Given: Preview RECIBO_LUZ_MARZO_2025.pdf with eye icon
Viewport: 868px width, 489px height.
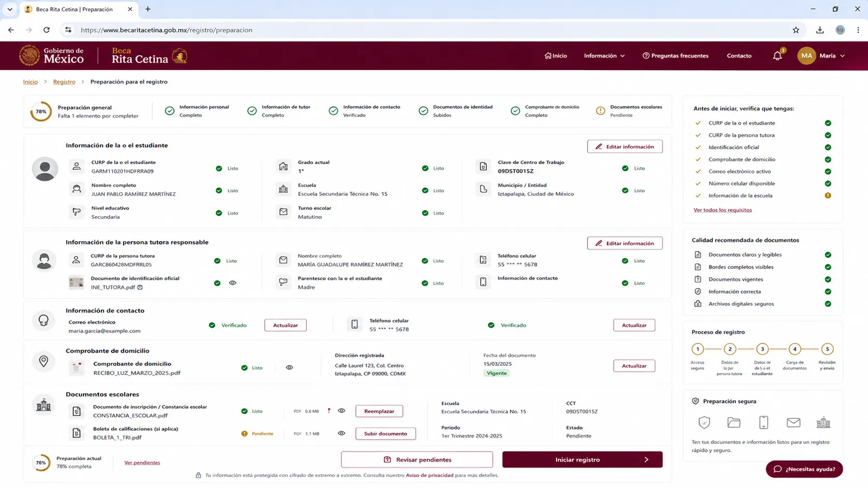Looking at the screenshot, I should (x=289, y=367).
